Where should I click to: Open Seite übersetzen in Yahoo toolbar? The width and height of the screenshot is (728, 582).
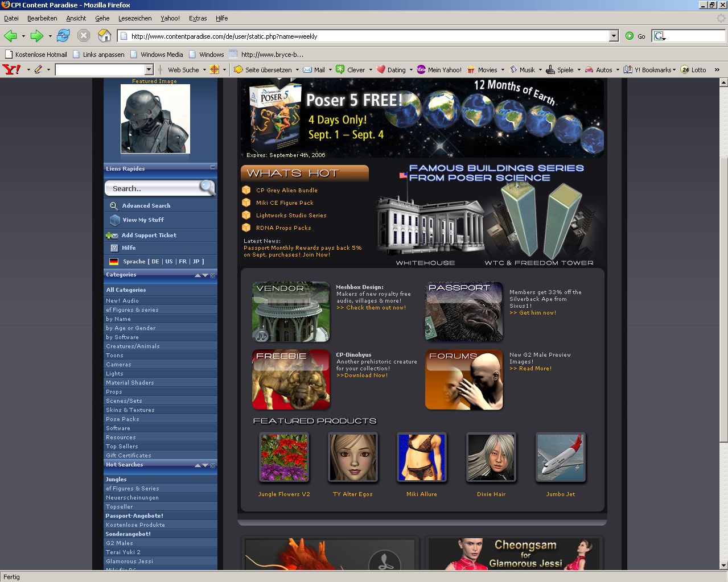(x=263, y=69)
